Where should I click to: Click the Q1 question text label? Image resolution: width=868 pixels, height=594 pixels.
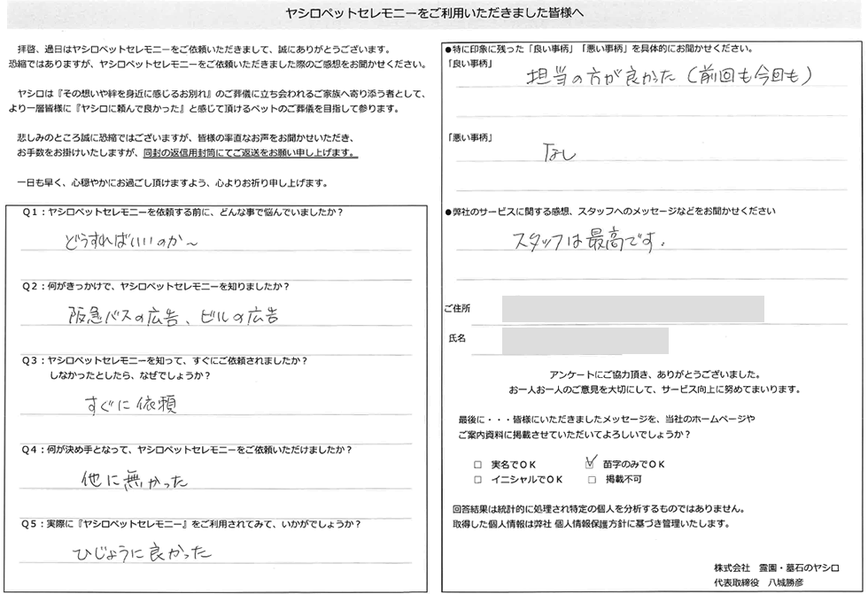pyautogui.click(x=181, y=212)
